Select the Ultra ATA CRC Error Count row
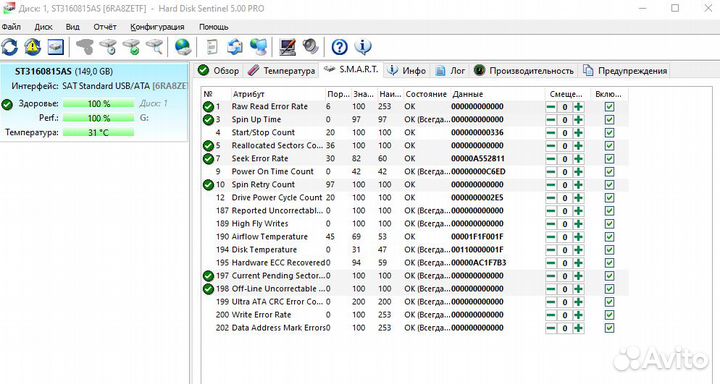 (x=415, y=302)
